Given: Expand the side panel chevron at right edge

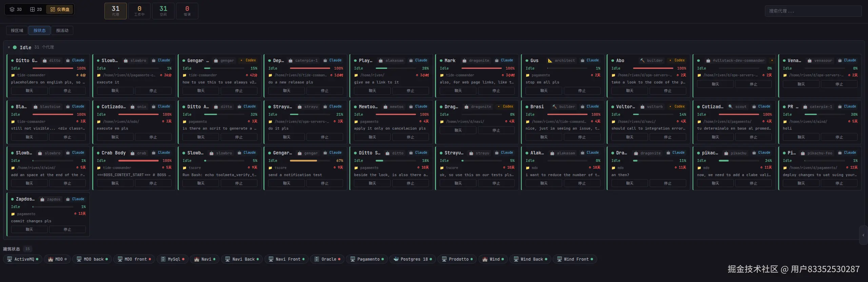Looking at the screenshot, I should [x=863, y=235].
